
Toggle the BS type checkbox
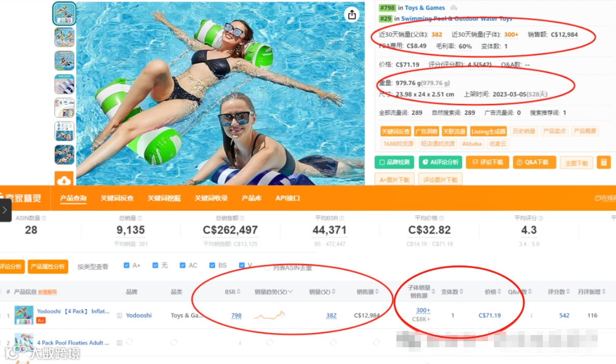point(212,266)
